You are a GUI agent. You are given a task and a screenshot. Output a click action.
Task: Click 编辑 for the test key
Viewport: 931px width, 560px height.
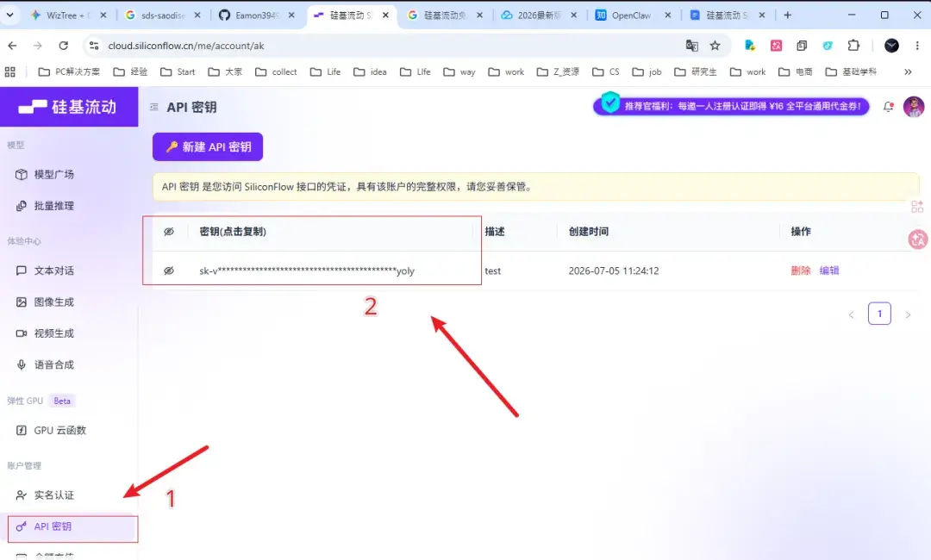(x=829, y=271)
